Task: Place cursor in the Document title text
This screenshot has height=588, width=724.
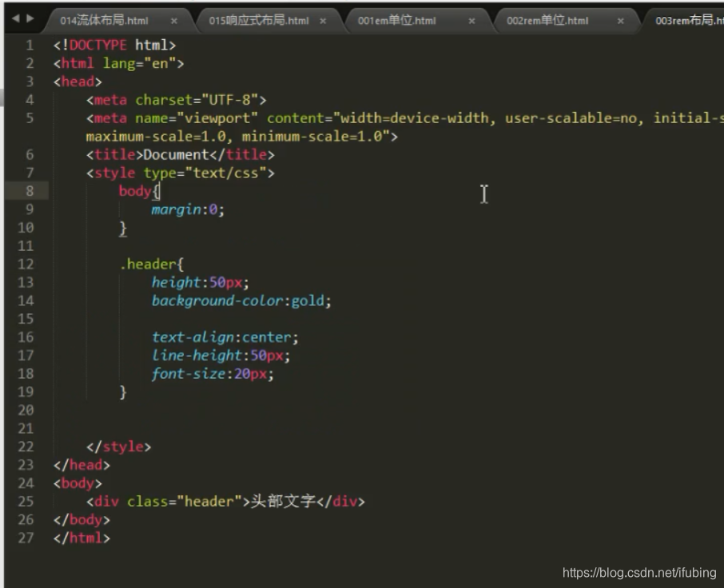Action: (x=177, y=155)
